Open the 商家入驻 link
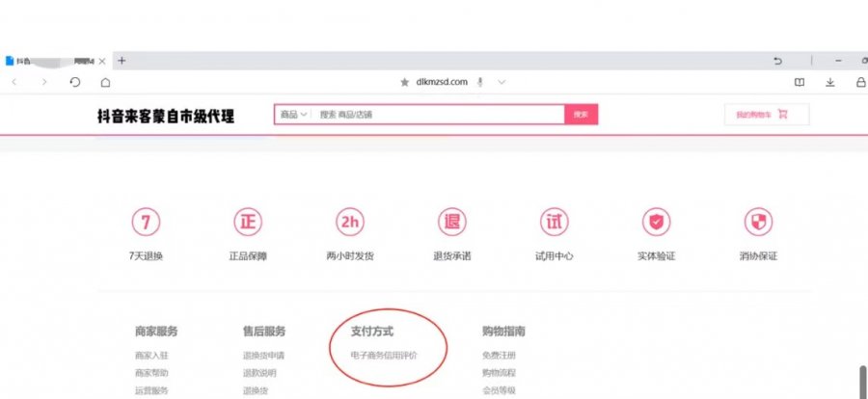Viewport: 868px width, 399px height. click(x=151, y=356)
